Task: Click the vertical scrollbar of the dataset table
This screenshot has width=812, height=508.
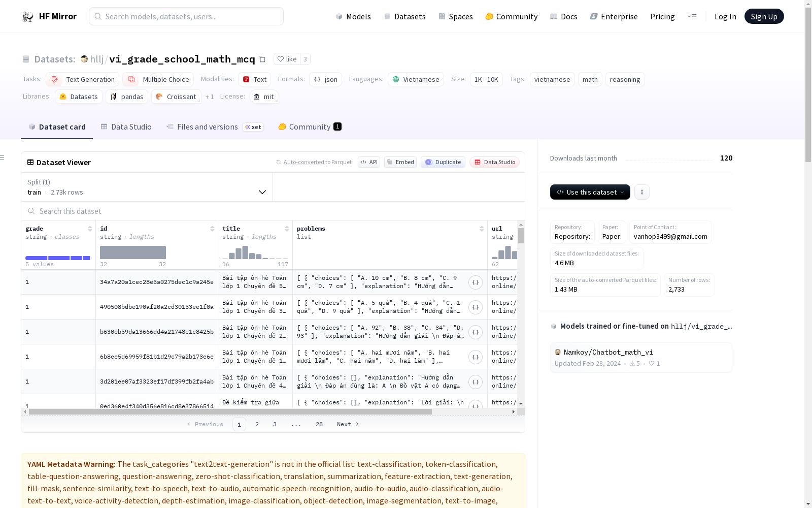Action: (521, 236)
